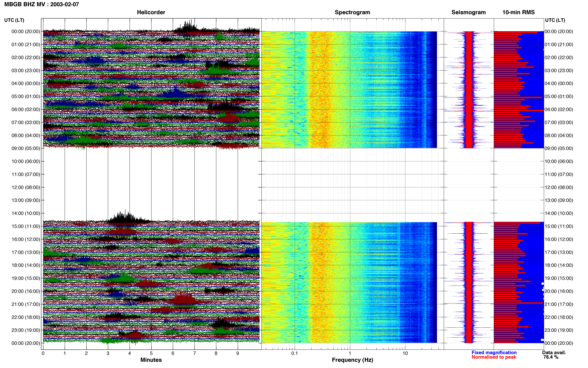Click the right '13:00 (09:00)' time label

[559, 200]
